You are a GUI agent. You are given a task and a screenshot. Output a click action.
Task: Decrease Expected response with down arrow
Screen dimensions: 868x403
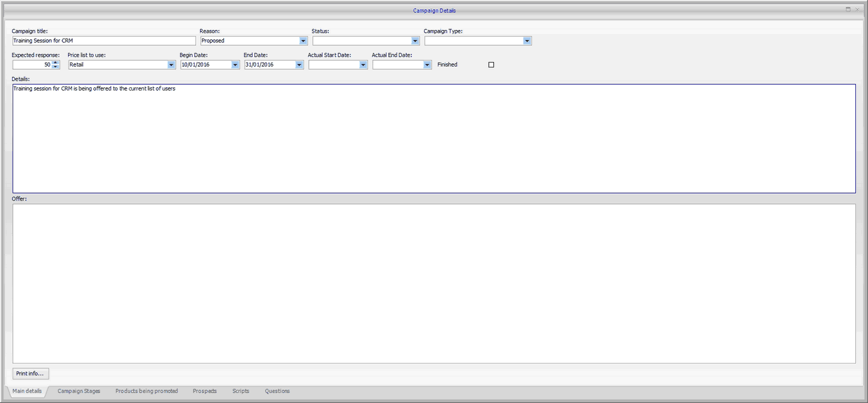tap(56, 67)
